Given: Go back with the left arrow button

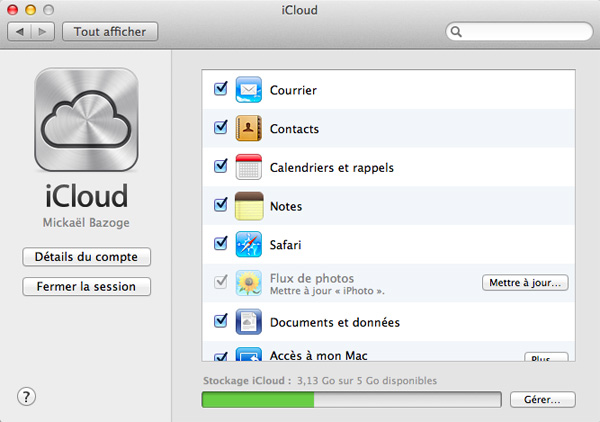Looking at the screenshot, I should click(19, 31).
